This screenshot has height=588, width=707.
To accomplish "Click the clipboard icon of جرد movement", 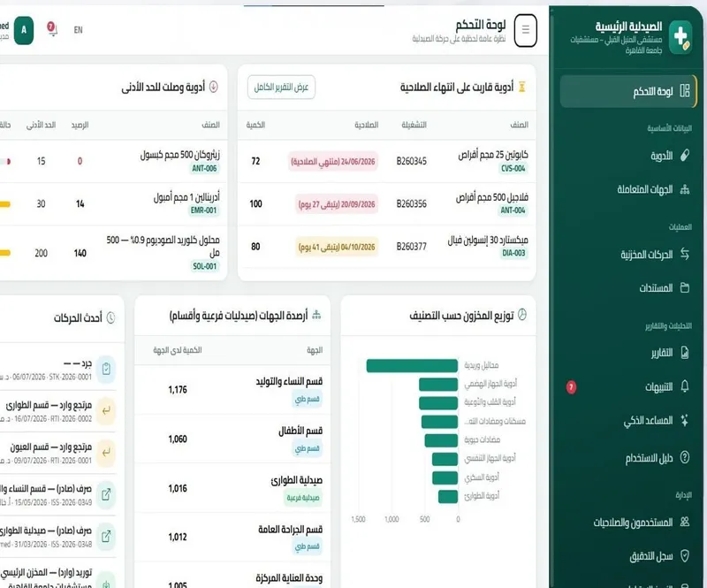I will (106, 369).
